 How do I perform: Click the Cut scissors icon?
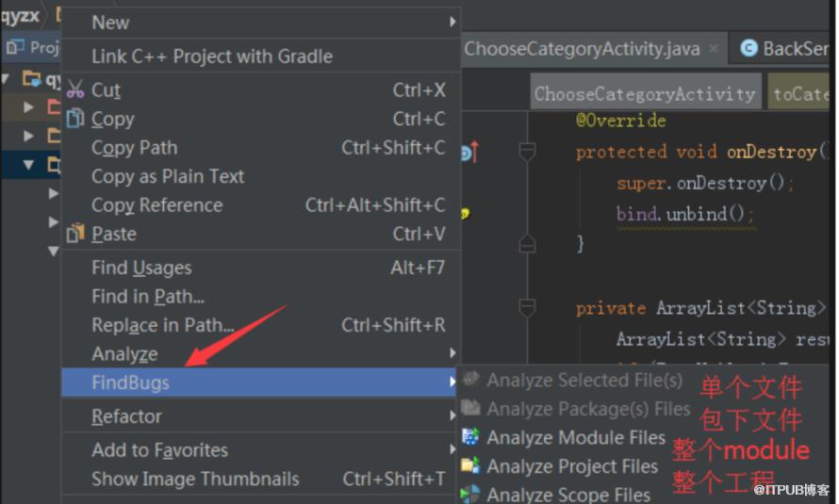75,90
